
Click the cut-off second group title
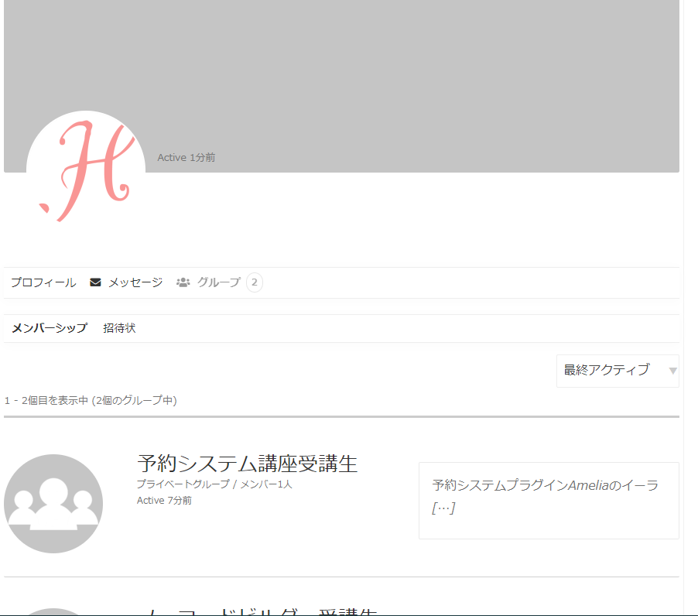(257, 611)
